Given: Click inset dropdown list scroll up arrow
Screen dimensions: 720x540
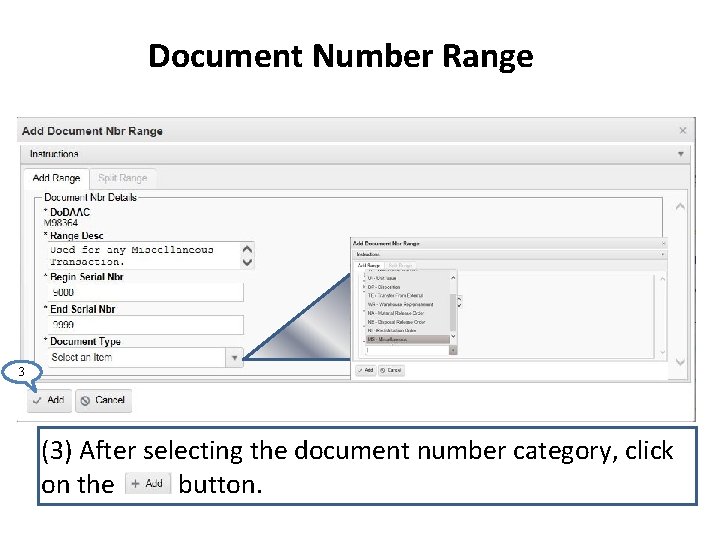Looking at the screenshot, I should click(x=453, y=278).
